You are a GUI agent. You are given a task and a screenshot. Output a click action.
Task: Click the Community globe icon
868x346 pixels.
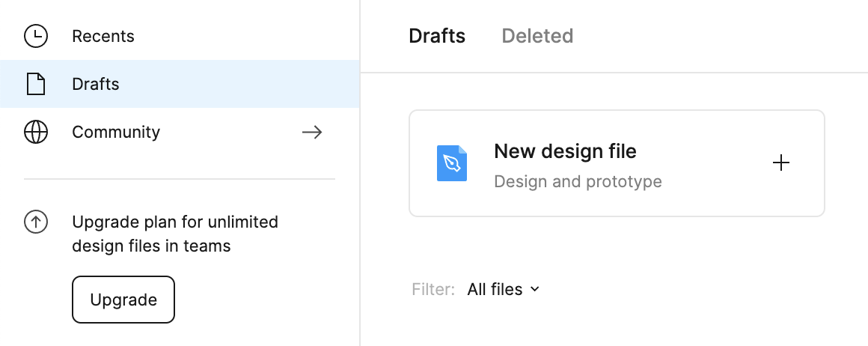tap(36, 132)
